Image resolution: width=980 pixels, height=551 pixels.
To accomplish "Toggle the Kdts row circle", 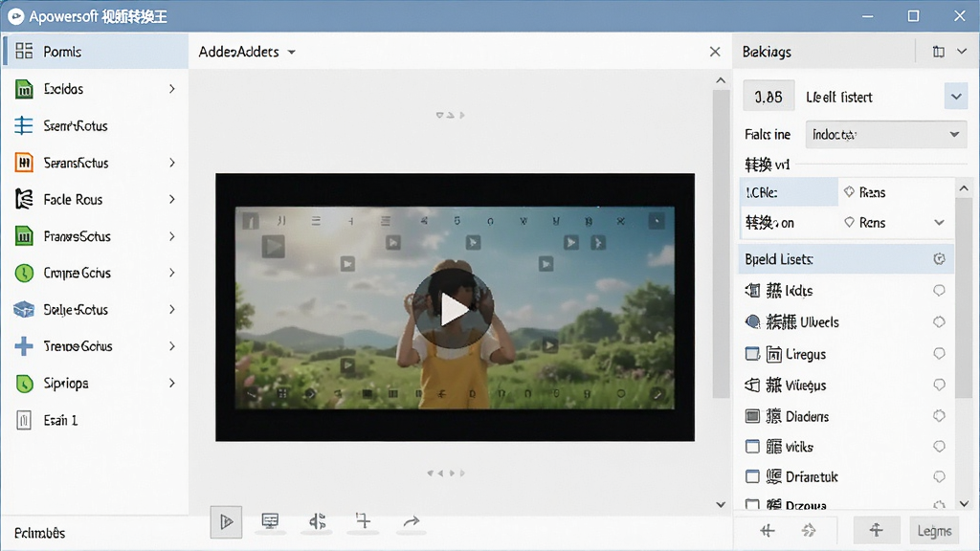I will 939,291.
